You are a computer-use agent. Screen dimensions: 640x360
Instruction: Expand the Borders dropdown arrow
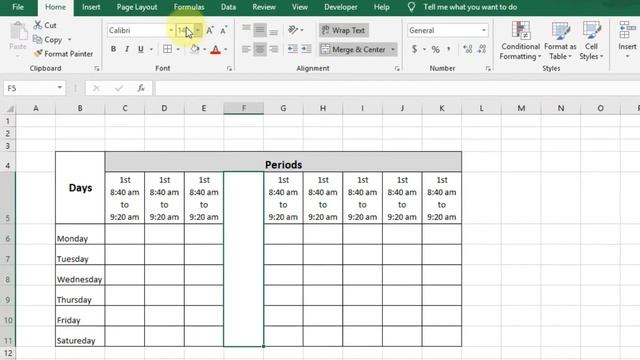coord(178,49)
